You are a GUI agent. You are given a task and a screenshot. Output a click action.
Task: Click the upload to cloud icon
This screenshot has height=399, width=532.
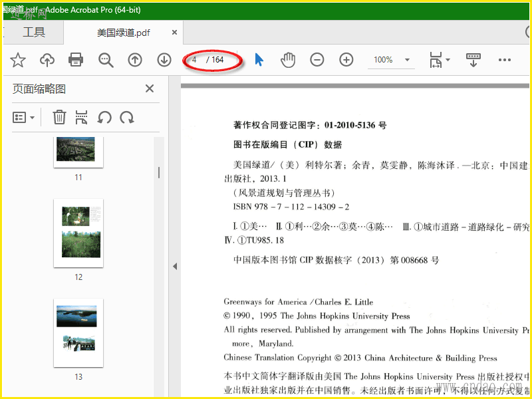(47, 60)
